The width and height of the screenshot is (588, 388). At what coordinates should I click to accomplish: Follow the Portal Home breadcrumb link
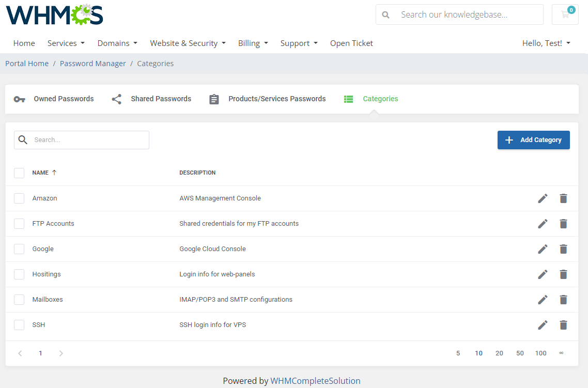tap(27, 64)
